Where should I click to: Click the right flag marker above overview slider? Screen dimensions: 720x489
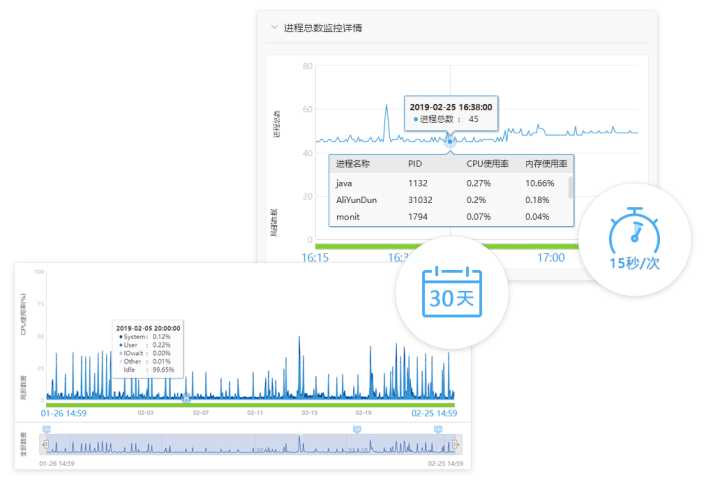(x=437, y=428)
